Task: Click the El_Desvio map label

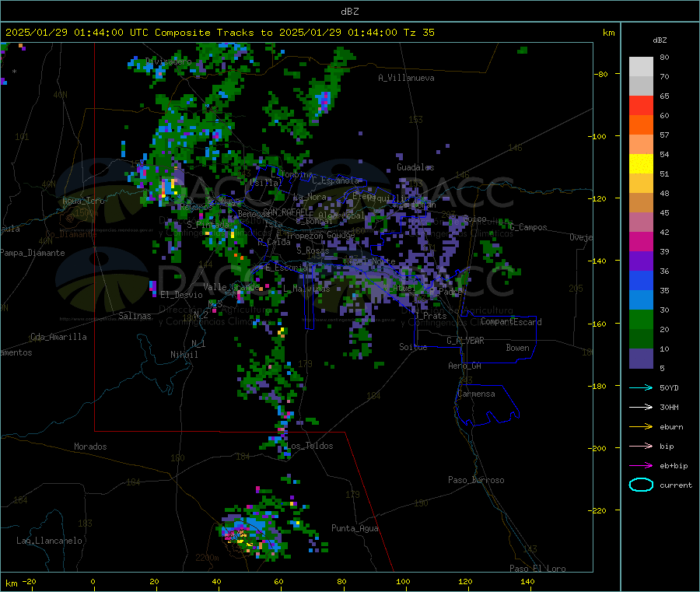Action: coord(181,295)
